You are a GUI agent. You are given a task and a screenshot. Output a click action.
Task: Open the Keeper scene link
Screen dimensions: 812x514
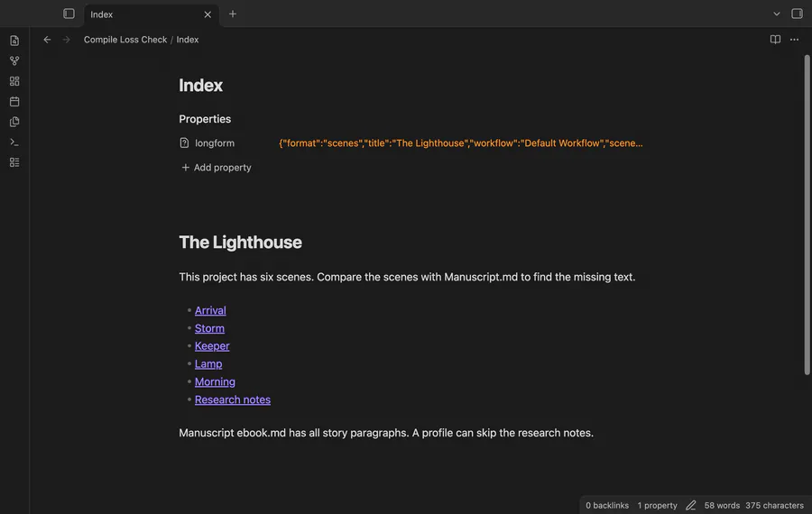(212, 345)
